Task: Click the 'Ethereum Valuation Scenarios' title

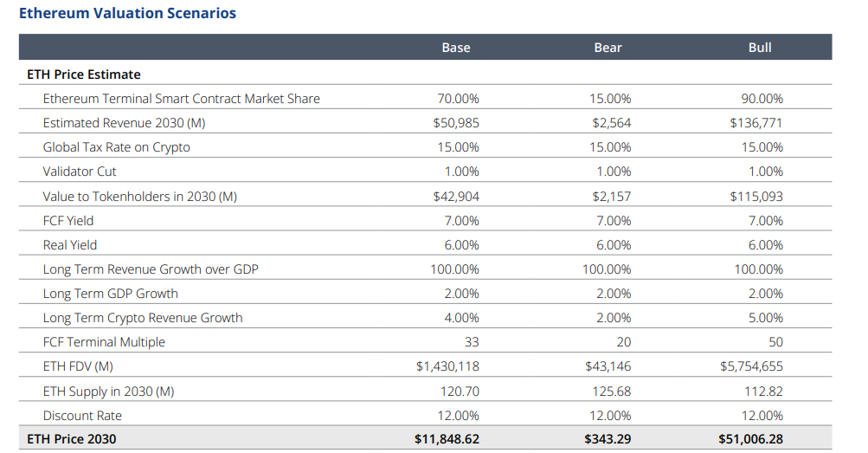Action: 127,13
